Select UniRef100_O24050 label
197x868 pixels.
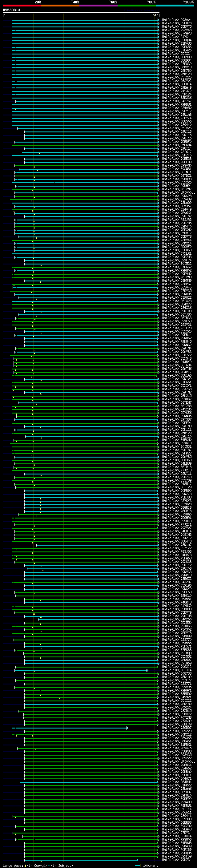(x=177, y=108)
